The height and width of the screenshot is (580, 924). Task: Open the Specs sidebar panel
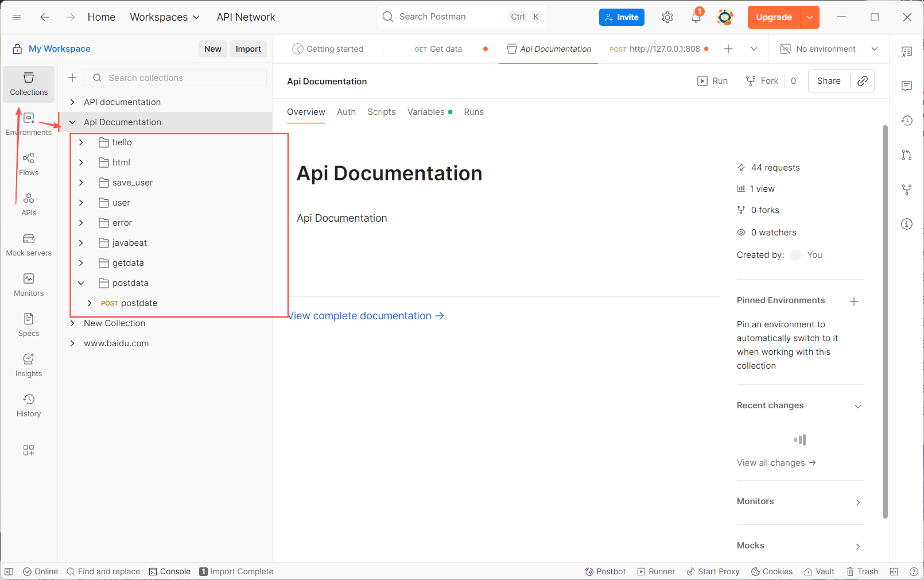(x=29, y=325)
